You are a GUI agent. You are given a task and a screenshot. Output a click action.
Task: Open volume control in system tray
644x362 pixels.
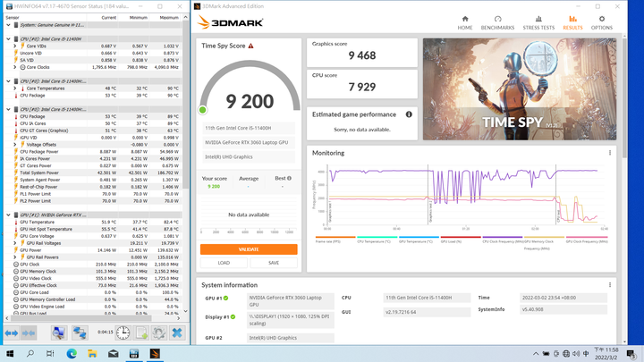(576, 353)
